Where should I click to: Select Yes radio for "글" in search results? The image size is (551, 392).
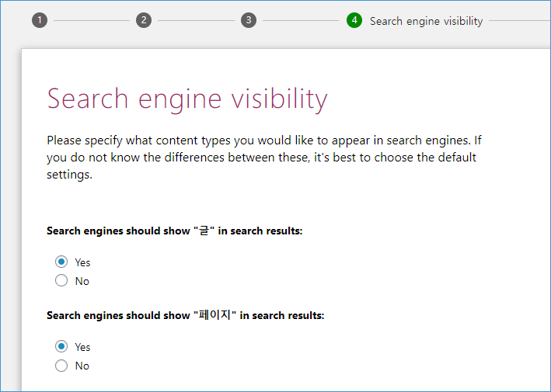coord(61,262)
